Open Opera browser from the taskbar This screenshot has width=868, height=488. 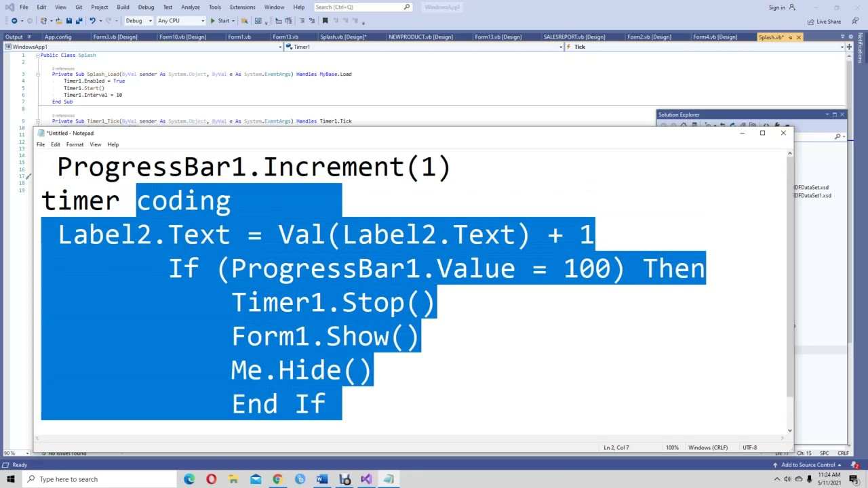pyautogui.click(x=212, y=479)
